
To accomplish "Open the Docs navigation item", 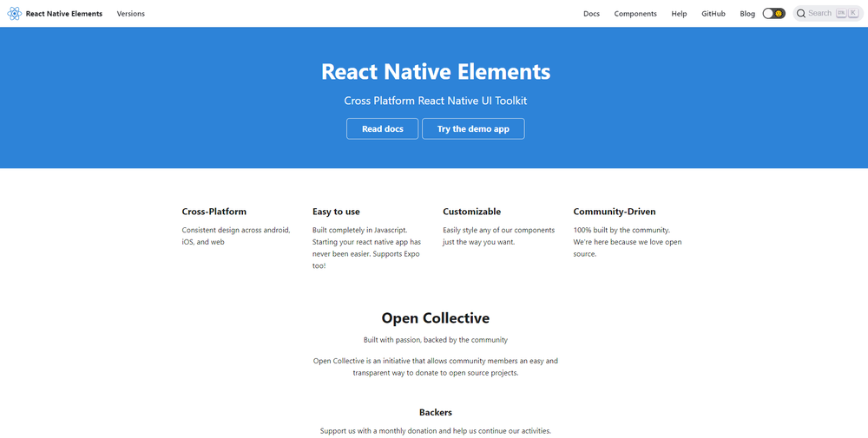I will coord(591,14).
